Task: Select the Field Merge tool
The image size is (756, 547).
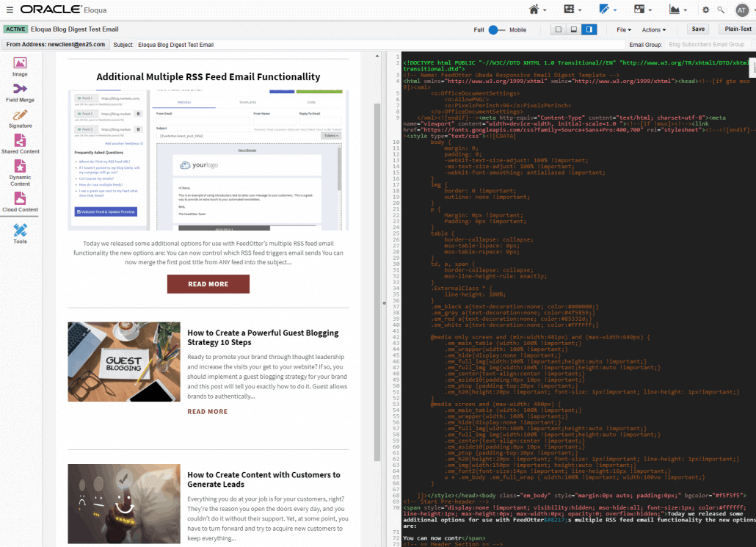Action: (20, 93)
